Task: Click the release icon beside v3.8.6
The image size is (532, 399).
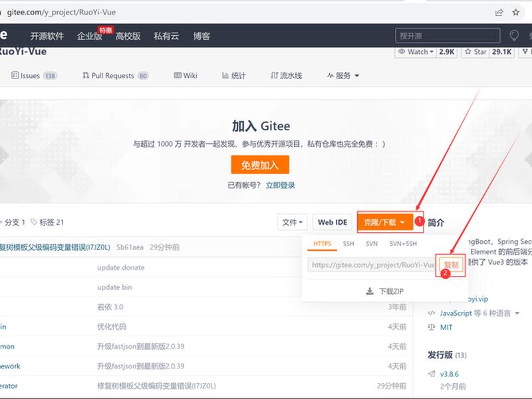Action: coord(431,374)
